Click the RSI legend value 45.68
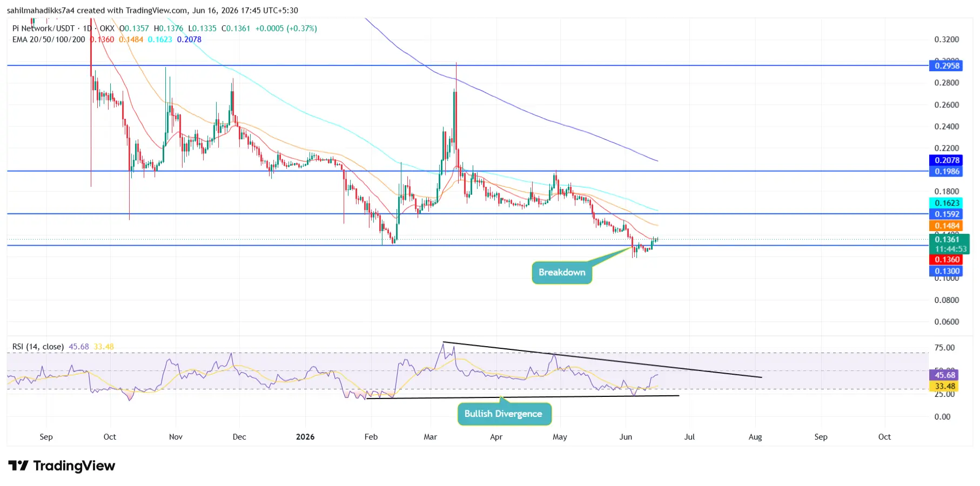 79,347
